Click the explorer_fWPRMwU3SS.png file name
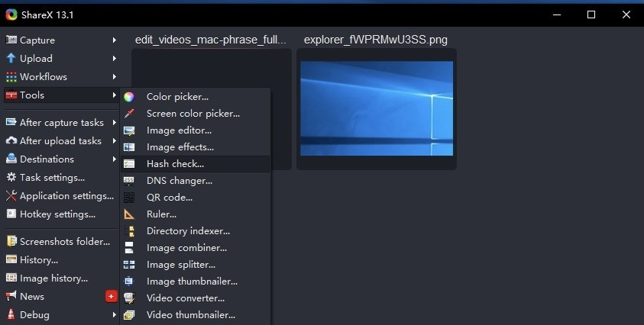Viewport: 644px width, 325px height. click(376, 40)
